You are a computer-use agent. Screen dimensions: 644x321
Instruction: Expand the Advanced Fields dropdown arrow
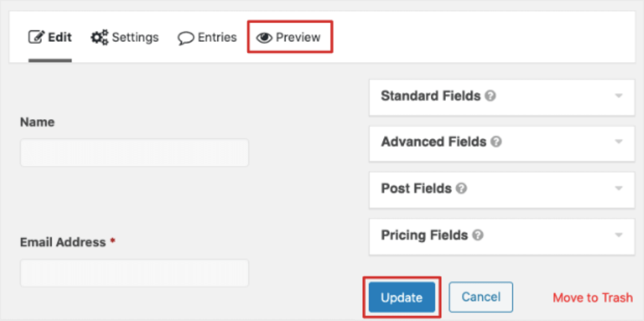tap(618, 142)
